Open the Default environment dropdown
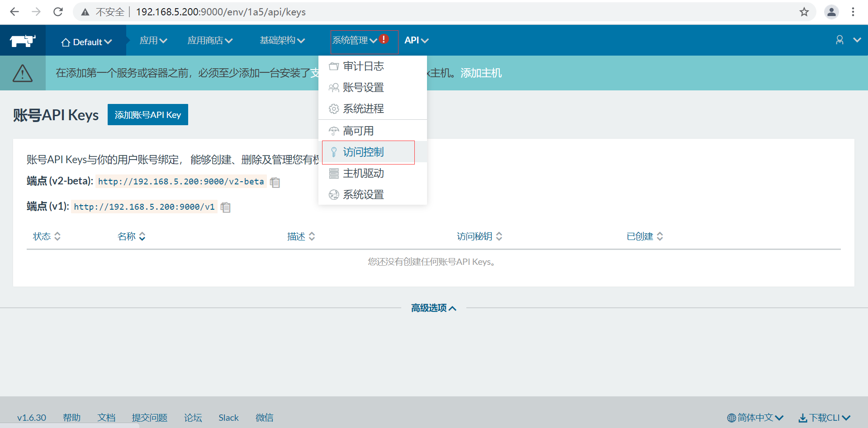This screenshot has width=868, height=428. pyautogui.click(x=86, y=42)
